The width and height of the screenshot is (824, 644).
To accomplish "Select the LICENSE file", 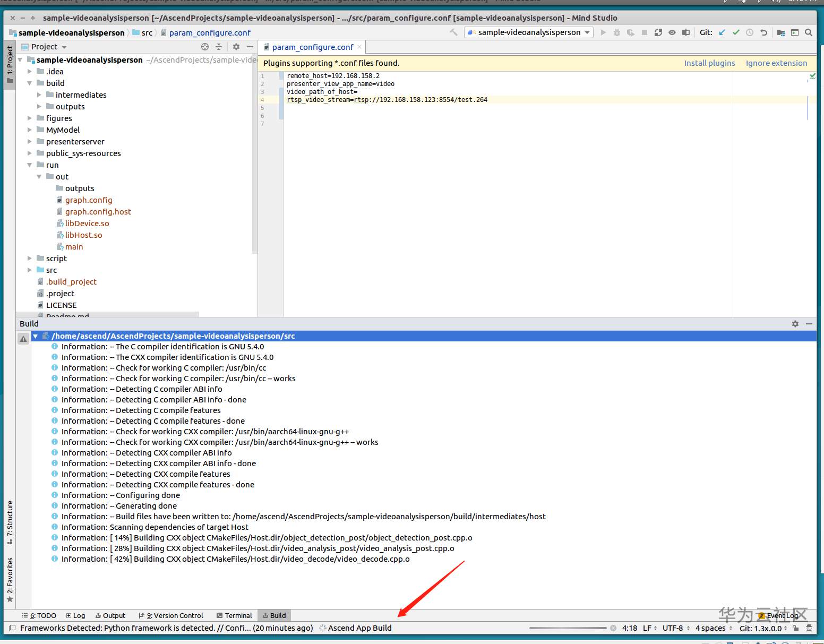I will coord(61,305).
